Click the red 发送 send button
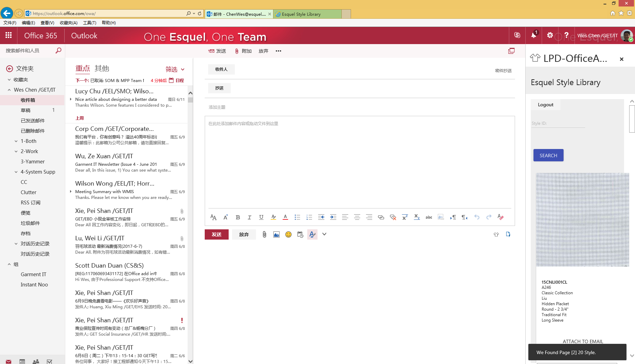The image size is (635, 364). click(217, 234)
